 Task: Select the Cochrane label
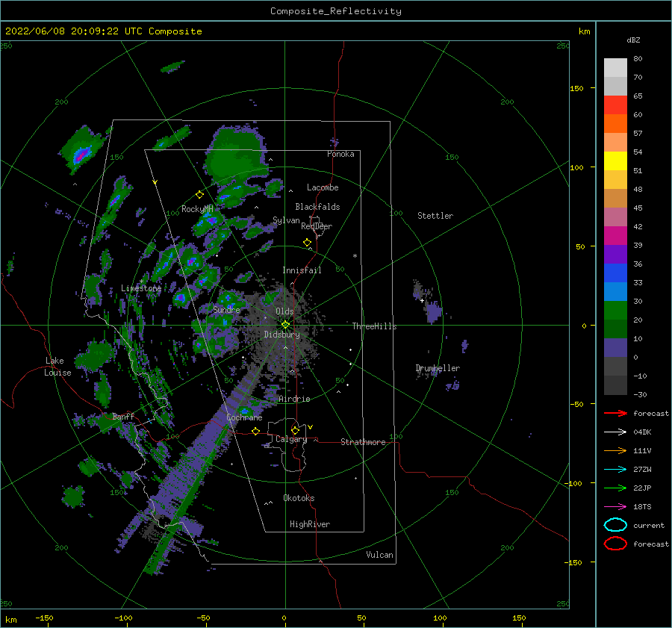(x=244, y=417)
